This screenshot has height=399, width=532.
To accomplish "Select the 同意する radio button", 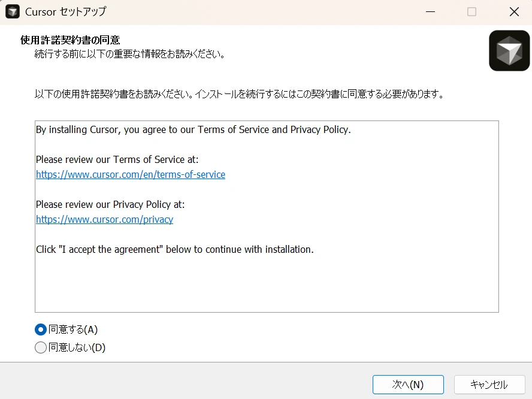I will 40,329.
